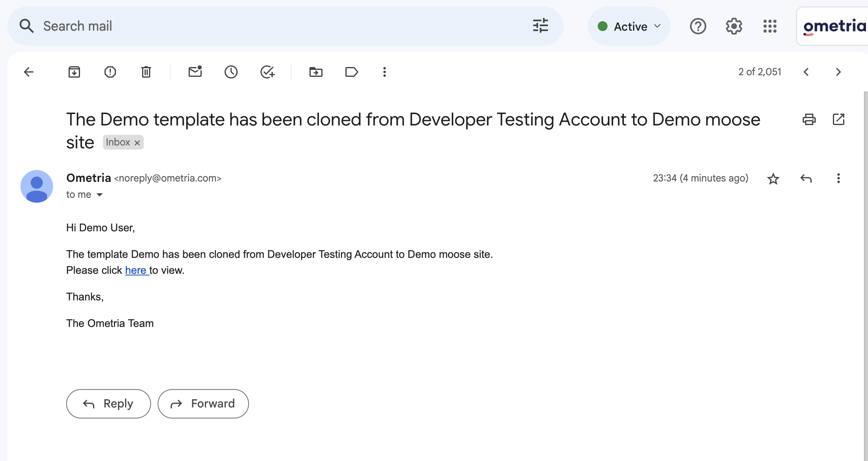Screen dimensions: 868x461
Task: Click the Ometria sender avatar
Action: (37, 186)
